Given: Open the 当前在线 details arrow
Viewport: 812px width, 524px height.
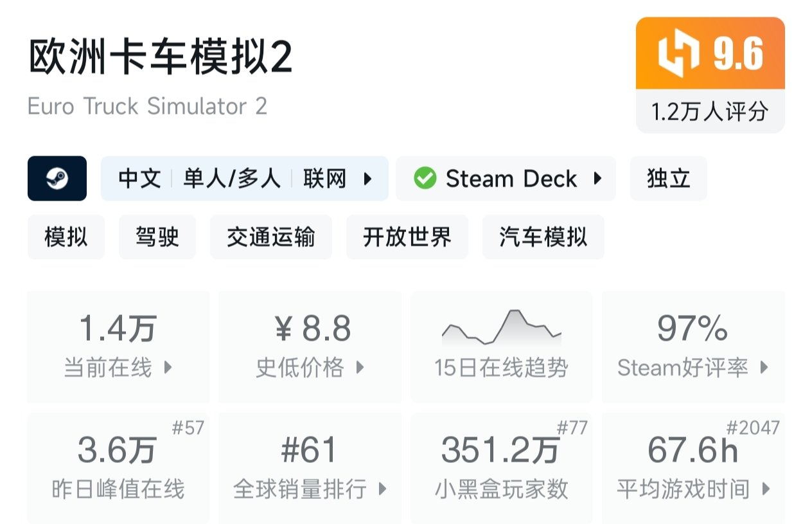Looking at the screenshot, I should click(x=168, y=368).
